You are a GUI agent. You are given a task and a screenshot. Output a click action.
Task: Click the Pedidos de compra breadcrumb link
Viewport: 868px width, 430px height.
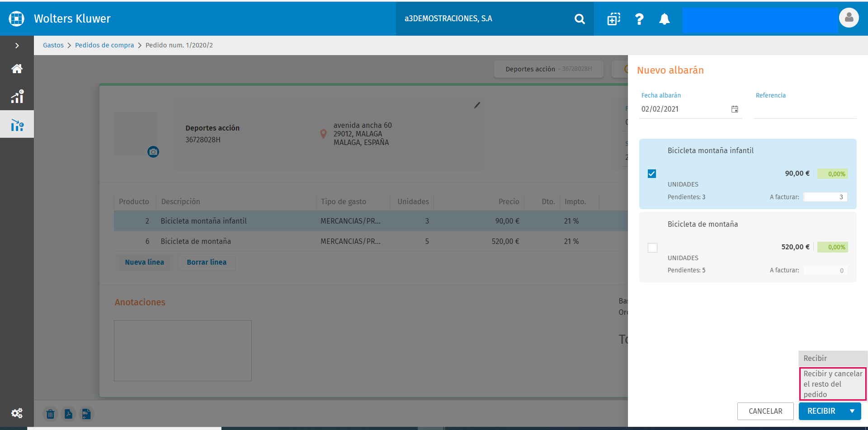pos(104,45)
